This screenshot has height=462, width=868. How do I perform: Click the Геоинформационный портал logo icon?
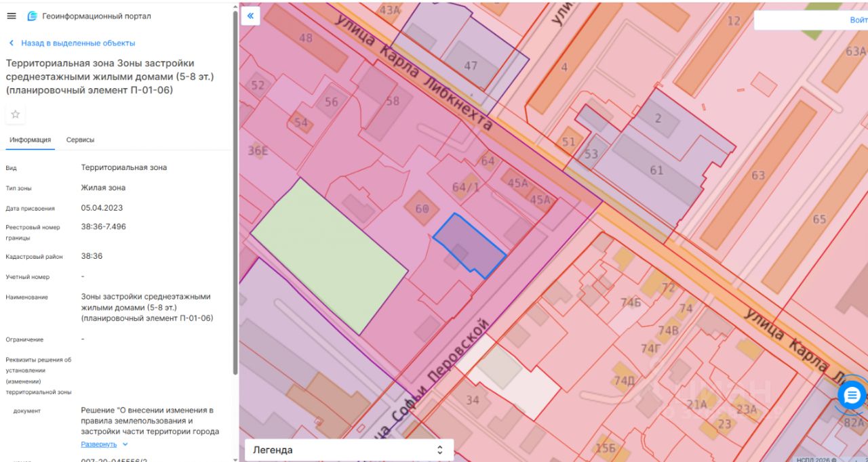tap(32, 16)
